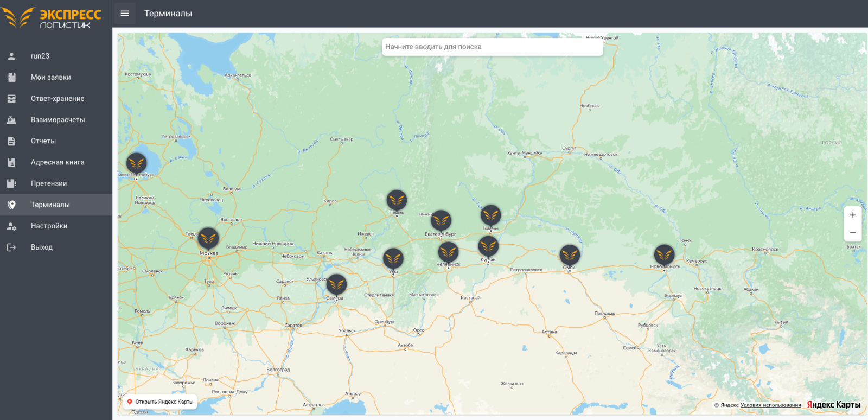Viewport: 868px width, 420px height.
Task: Focus the terminal search input field
Action: 493,47
